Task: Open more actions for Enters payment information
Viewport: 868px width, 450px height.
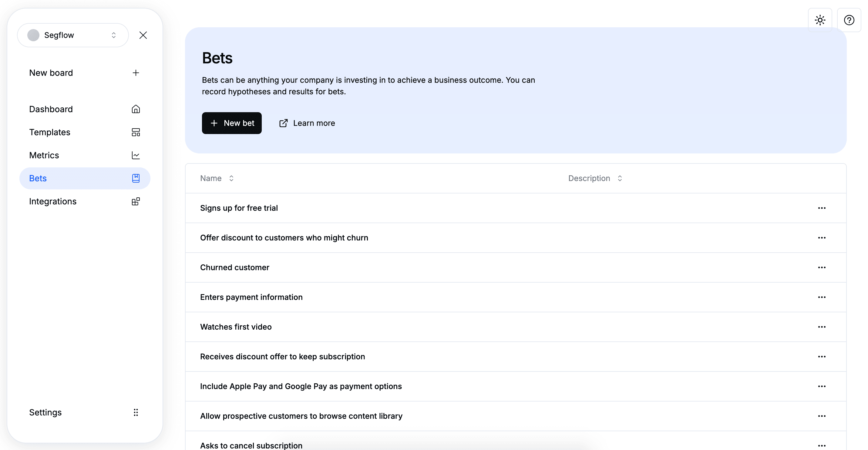Action: tap(822, 297)
